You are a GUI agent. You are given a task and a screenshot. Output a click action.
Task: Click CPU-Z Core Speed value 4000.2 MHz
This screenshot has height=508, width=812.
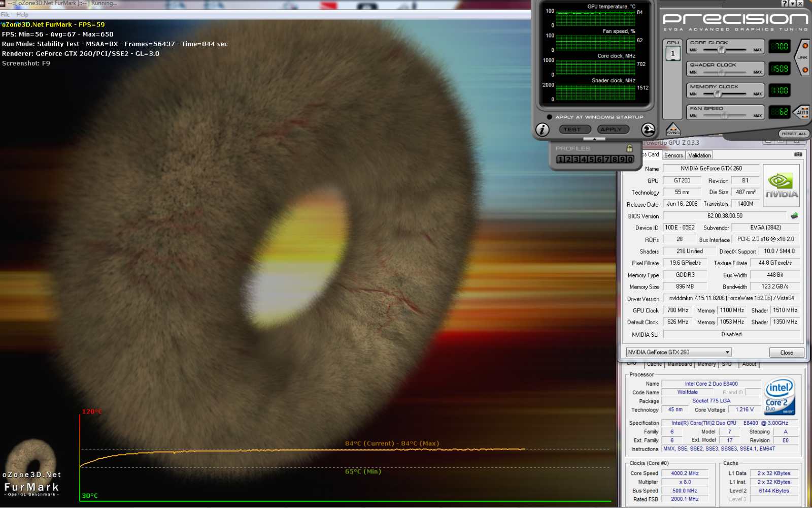685,473
